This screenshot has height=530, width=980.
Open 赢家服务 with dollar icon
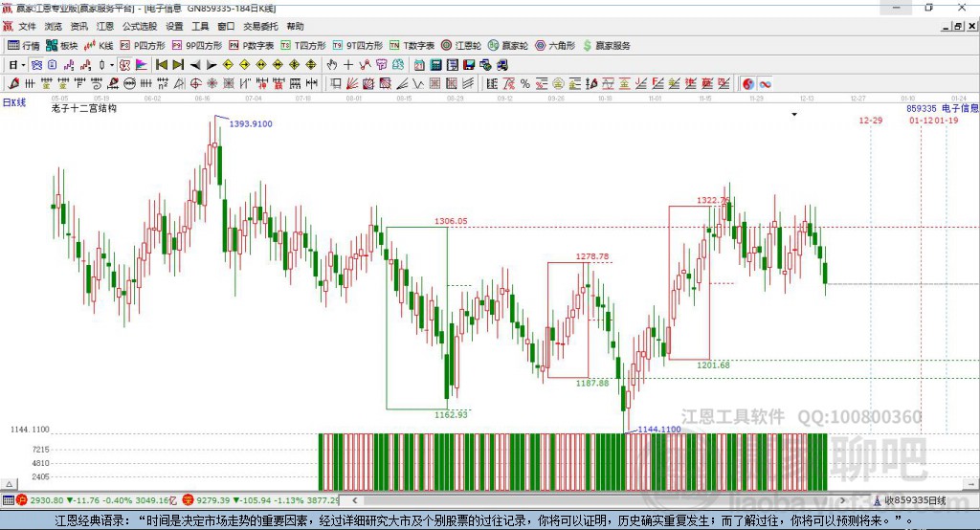pos(606,46)
